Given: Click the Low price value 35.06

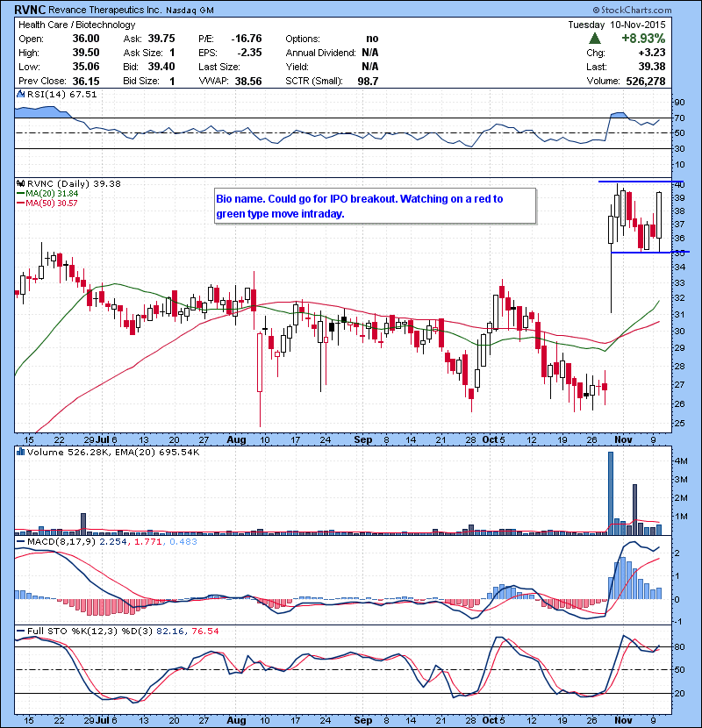Looking at the screenshot, I should tap(86, 67).
